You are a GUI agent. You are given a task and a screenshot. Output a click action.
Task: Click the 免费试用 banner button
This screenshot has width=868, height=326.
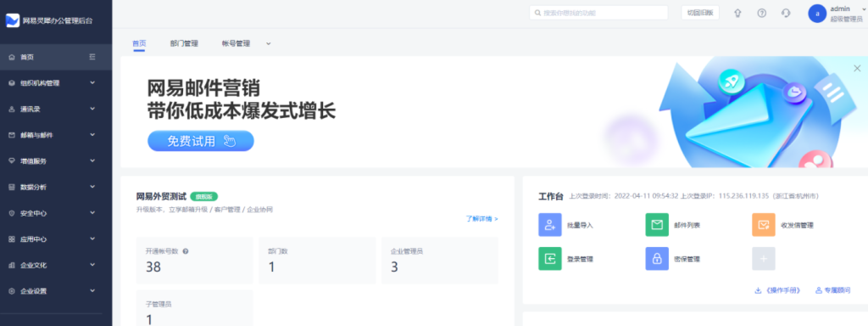click(200, 141)
